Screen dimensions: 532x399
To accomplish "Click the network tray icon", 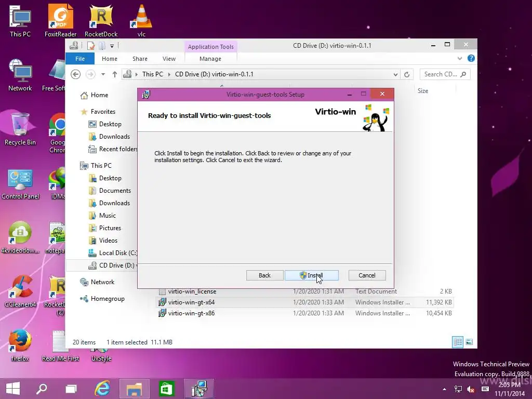I will [458, 389].
